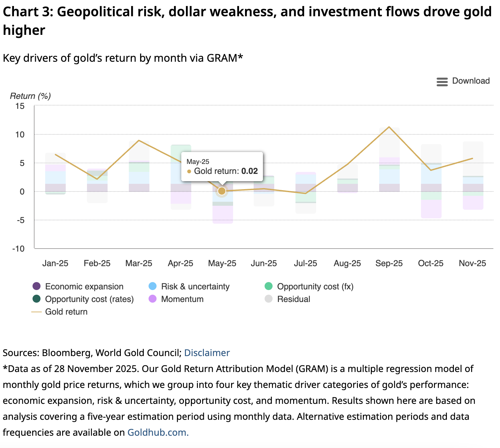Visit the Goldhub.com link
The image size is (500, 448).
tap(158, 432)
